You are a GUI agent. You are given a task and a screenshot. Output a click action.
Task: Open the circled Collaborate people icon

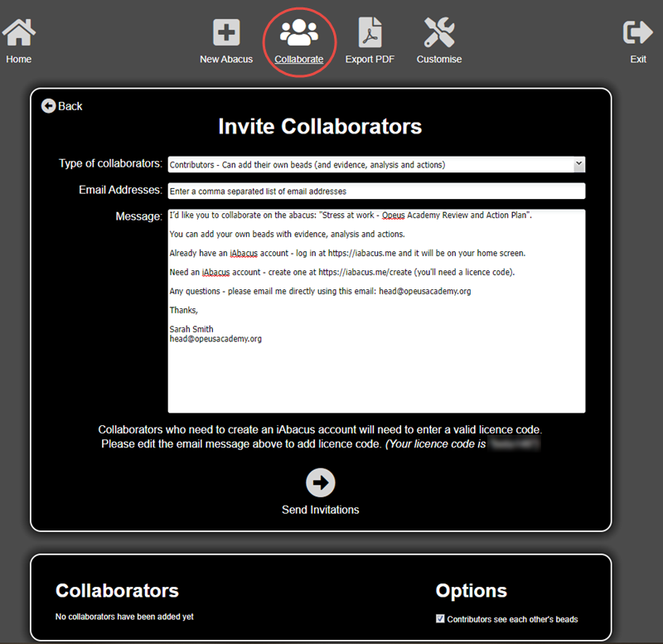click(299, 33)
